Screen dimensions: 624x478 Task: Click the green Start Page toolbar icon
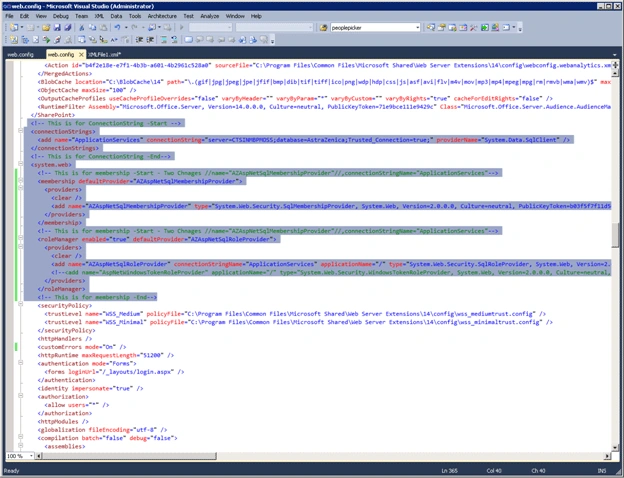point(484,28)
